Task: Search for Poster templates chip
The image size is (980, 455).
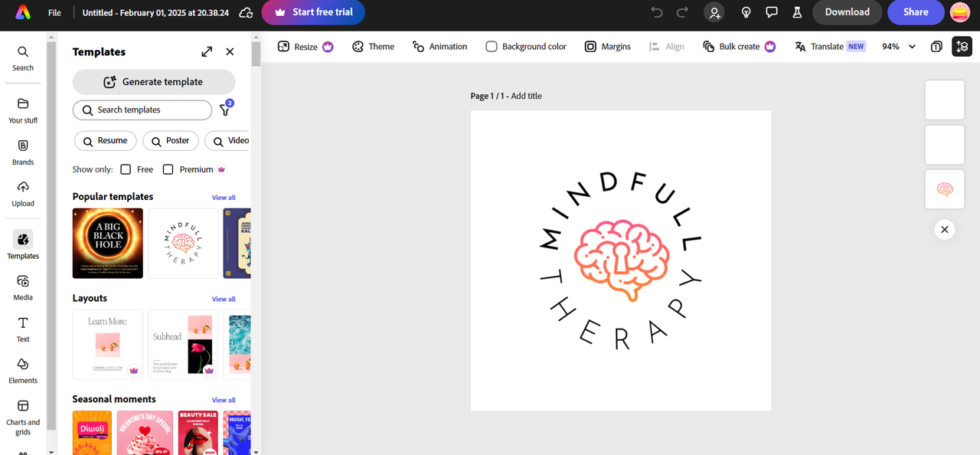Action: (171, 141)
